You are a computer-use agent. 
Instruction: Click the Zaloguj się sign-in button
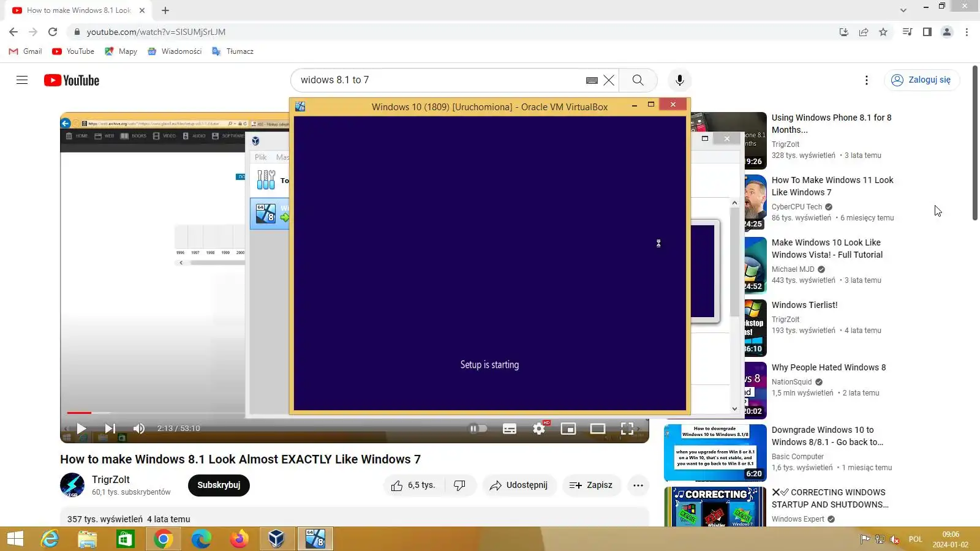pyautogui.click(x=921, y=80)
